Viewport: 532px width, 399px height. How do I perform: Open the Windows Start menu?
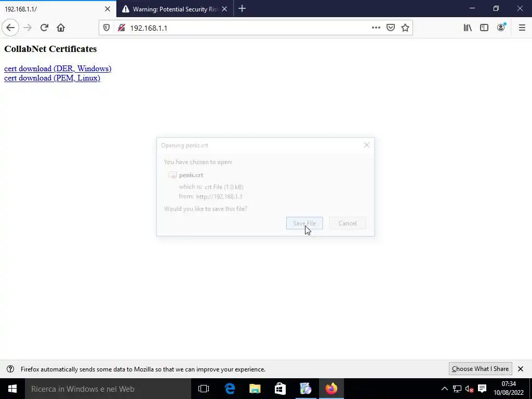[x=12, y=389]
